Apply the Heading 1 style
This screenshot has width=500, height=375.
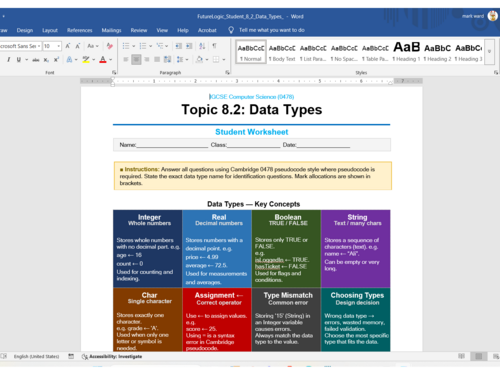(x=406, y=52)
